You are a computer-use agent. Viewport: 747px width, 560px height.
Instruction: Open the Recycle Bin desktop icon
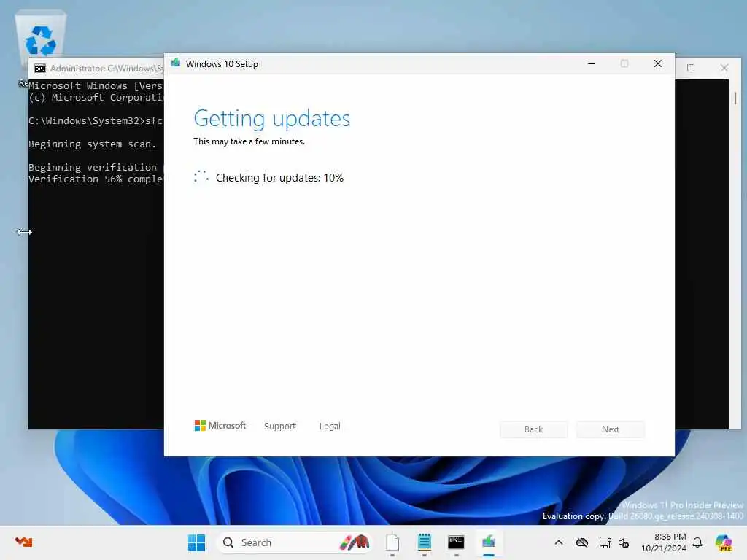coord(41,41)
